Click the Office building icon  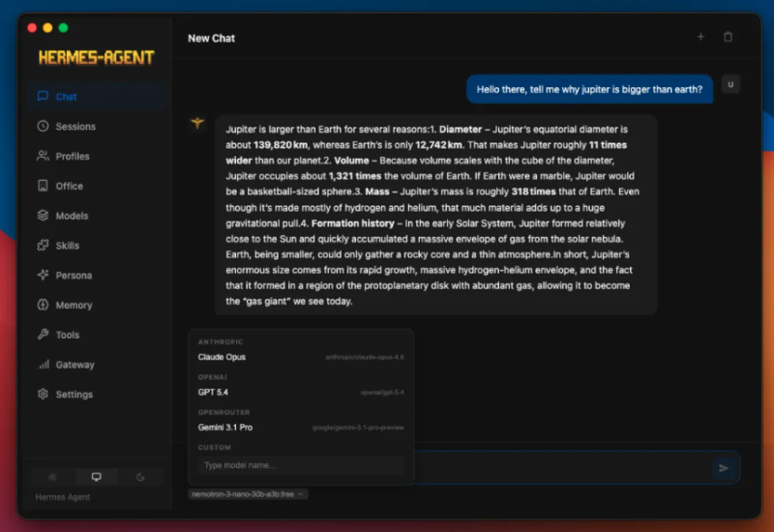pos(43,186)
